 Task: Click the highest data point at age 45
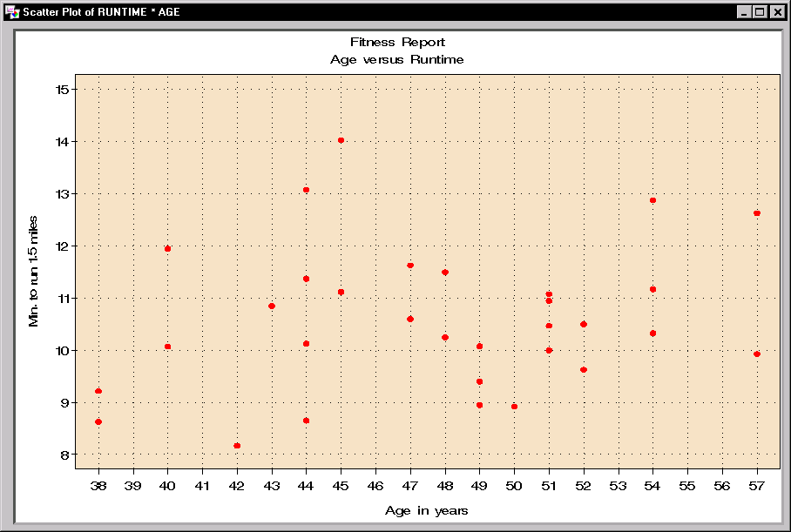pos(341,138)
